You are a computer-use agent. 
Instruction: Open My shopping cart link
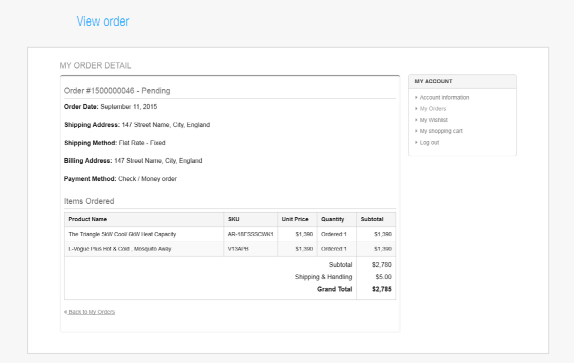(441, 131)
